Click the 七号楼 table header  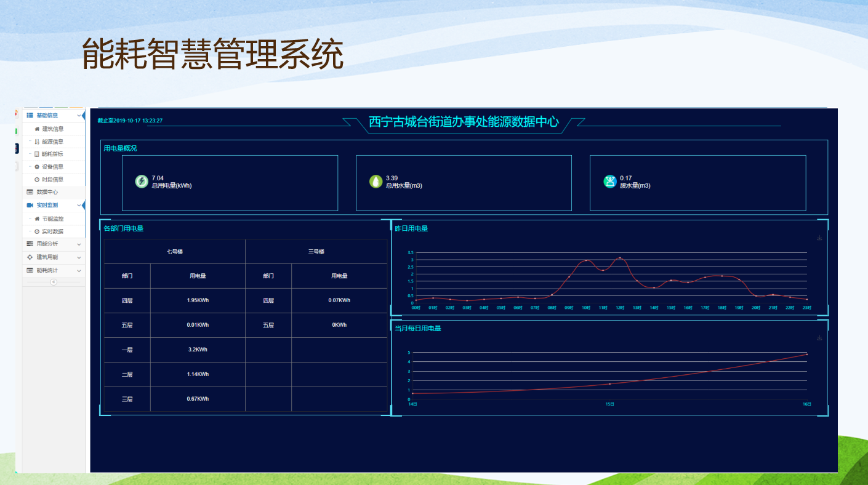[x=175, y=252]
